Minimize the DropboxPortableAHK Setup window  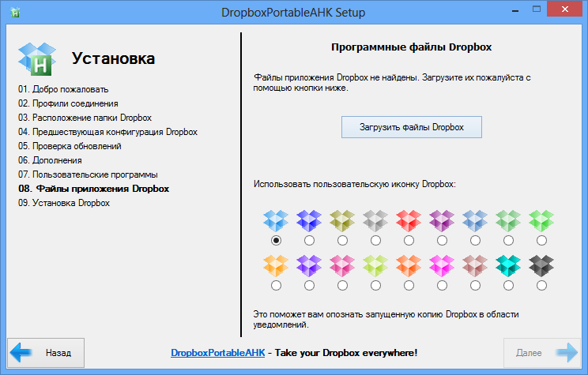click(515, 10)
